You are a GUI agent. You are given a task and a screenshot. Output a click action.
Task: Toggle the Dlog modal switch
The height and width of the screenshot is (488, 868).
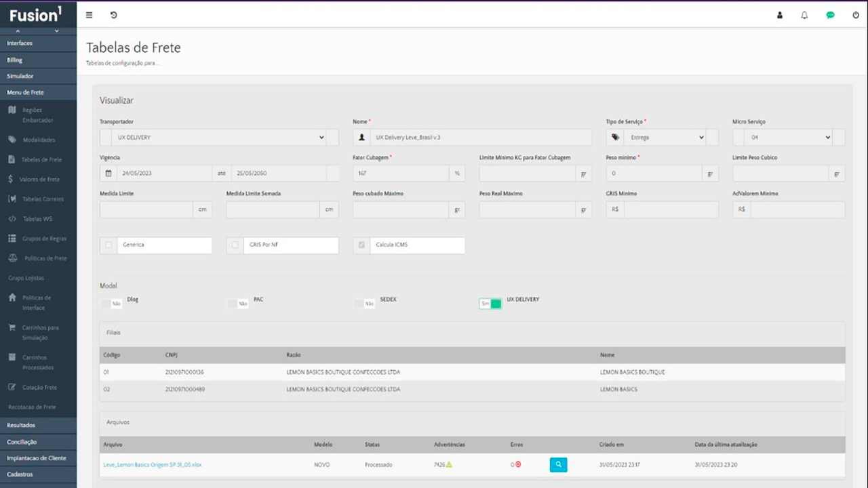[x=111, y=304]
